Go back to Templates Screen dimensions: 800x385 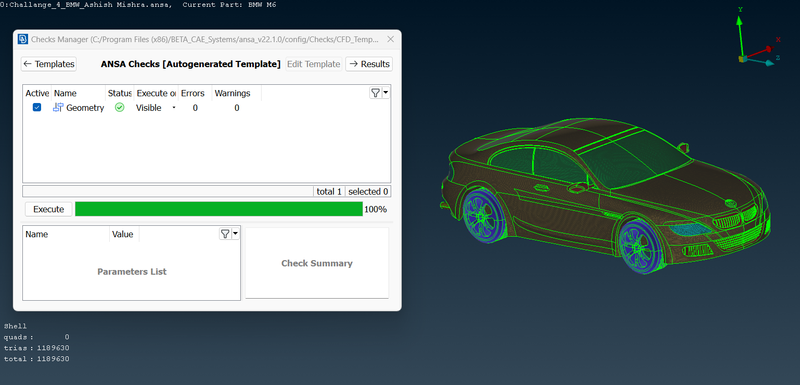click(48, 64)
